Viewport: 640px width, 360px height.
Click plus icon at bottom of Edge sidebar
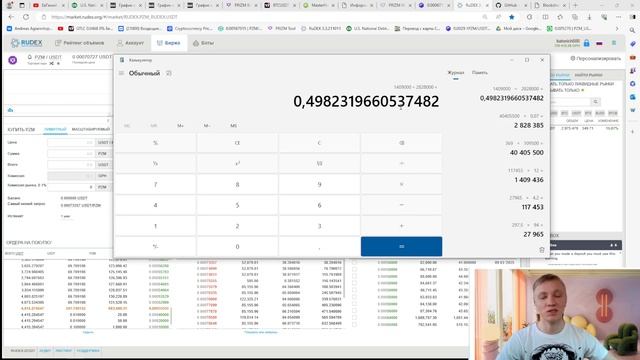633,131
